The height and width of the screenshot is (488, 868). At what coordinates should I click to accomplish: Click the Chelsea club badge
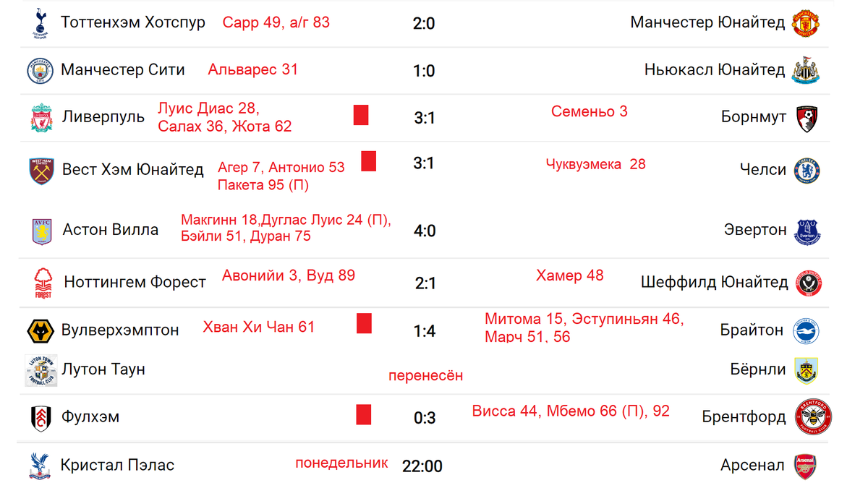(807, 171)
